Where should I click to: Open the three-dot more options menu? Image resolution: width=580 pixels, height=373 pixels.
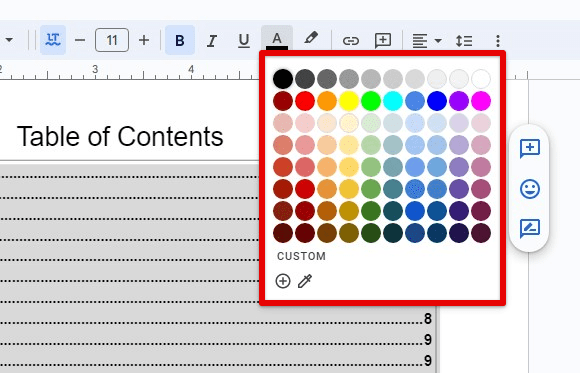pos(498,40)
